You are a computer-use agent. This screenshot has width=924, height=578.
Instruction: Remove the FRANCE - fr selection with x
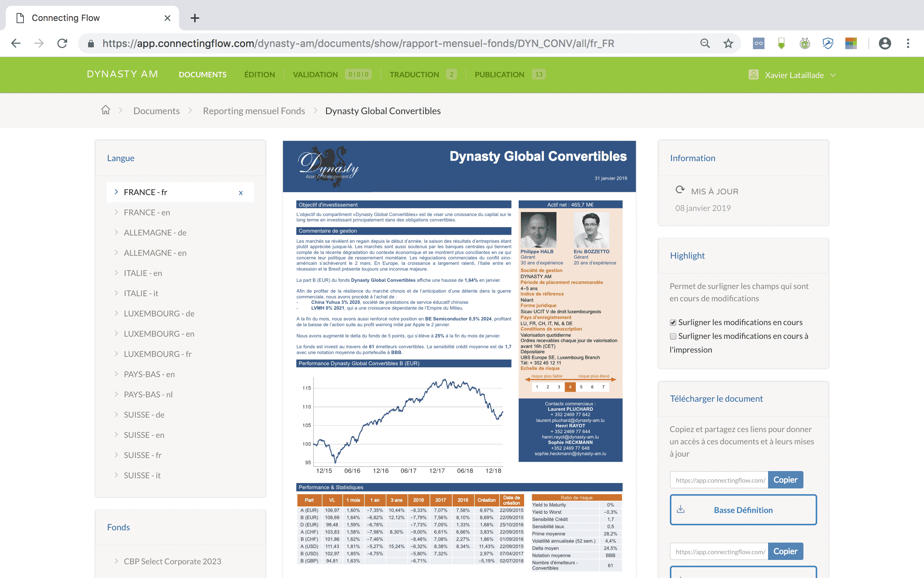point(240,193)
